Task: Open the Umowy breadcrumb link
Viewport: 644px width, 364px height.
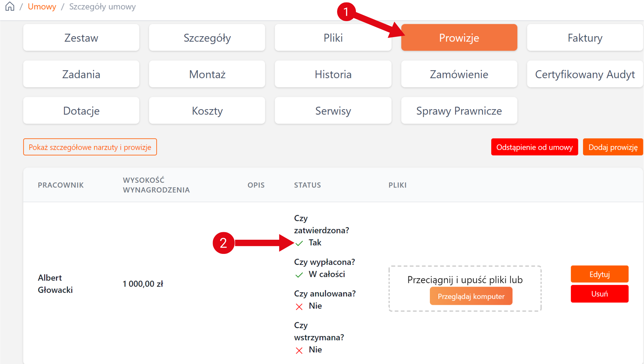Action: tap(42, 7)
